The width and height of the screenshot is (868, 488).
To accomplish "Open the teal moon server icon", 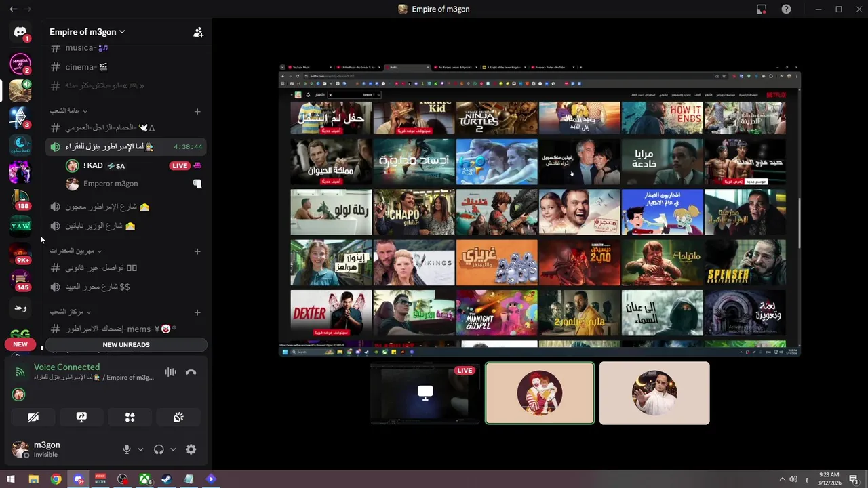I will tap(20, 144).
